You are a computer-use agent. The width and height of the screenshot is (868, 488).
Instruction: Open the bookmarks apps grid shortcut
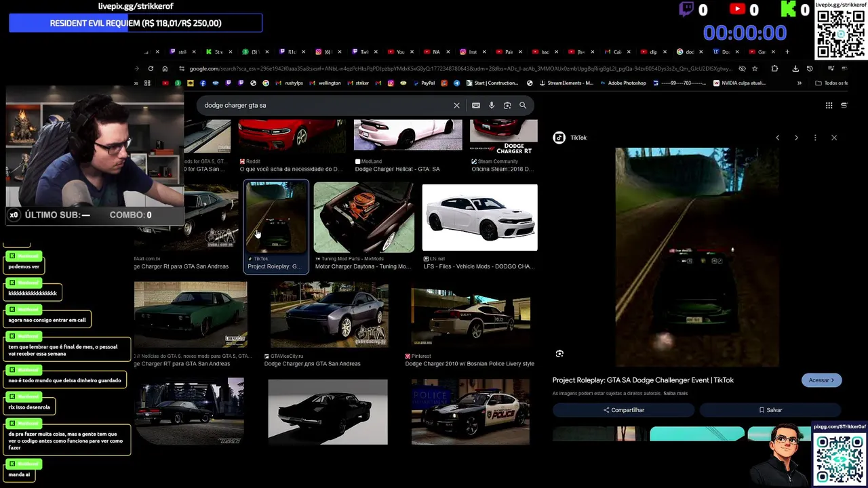tap(147, 83)
